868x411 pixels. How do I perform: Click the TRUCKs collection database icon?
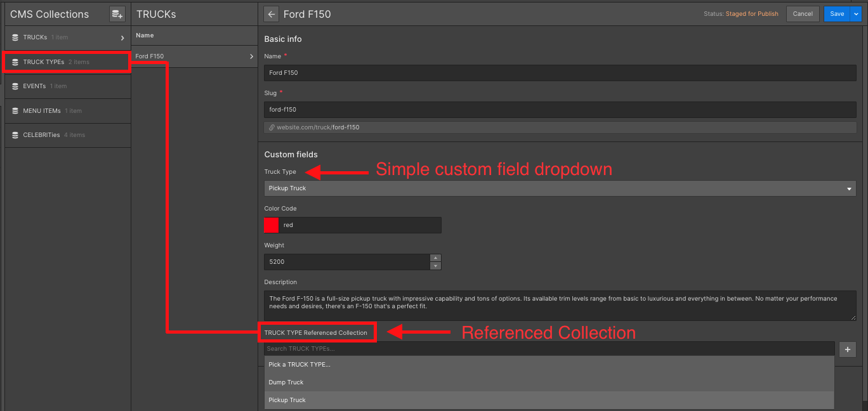(15, 37)
